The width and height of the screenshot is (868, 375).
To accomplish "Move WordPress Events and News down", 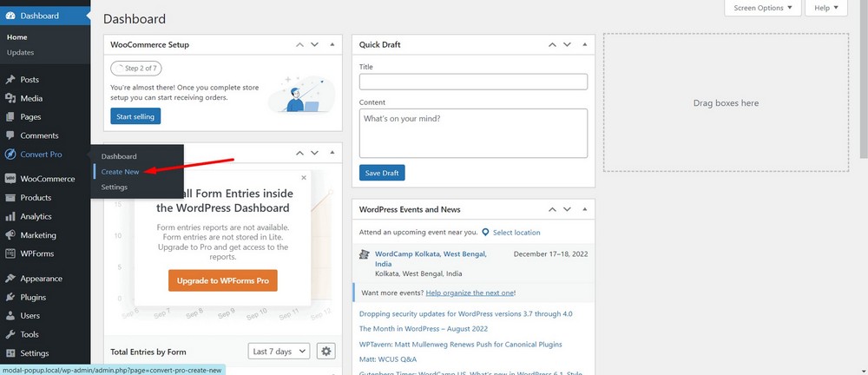I will point(567,209).
